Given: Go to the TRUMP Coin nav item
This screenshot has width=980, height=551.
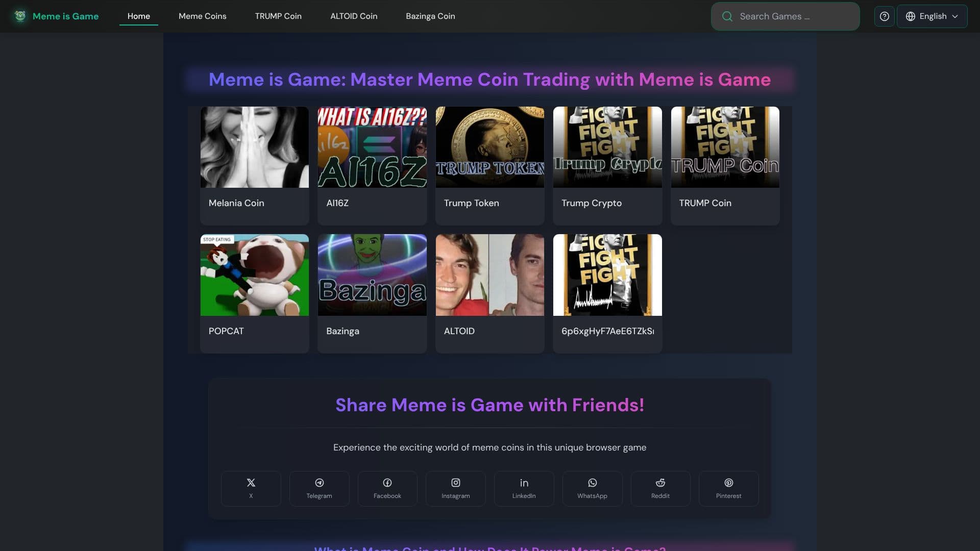Looking at the screenshot, I should (278, 16).
